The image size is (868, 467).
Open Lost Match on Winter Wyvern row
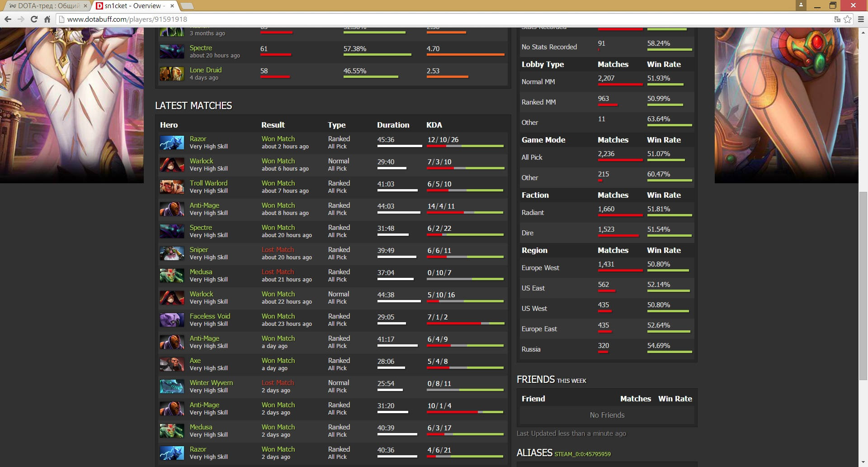[278, 383]
